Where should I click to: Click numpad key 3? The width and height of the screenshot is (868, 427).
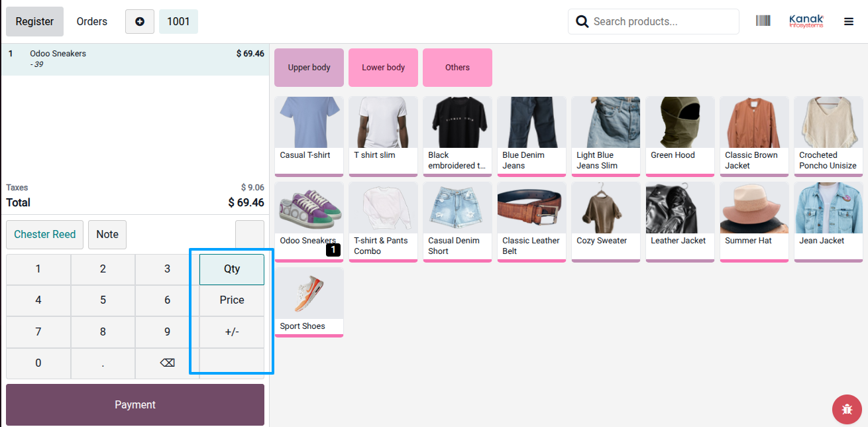[x=168, y=269]
